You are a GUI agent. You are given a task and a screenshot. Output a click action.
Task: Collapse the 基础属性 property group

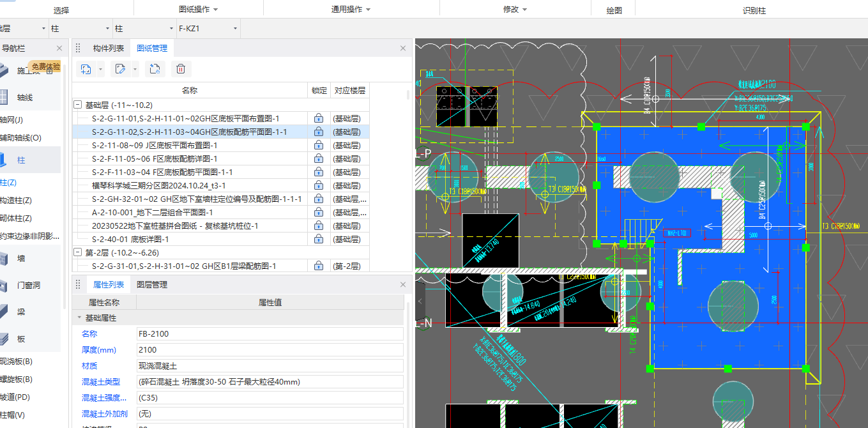click(79, 317)
